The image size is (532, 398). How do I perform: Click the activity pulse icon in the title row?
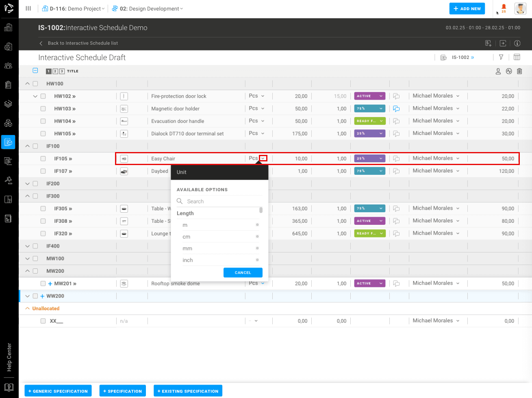point(509,71)
